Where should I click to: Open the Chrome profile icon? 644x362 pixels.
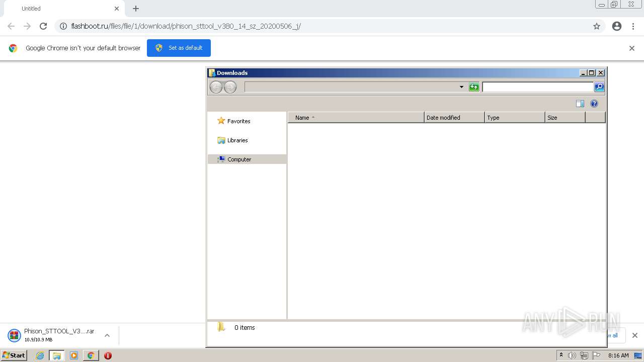click(617, 26)
